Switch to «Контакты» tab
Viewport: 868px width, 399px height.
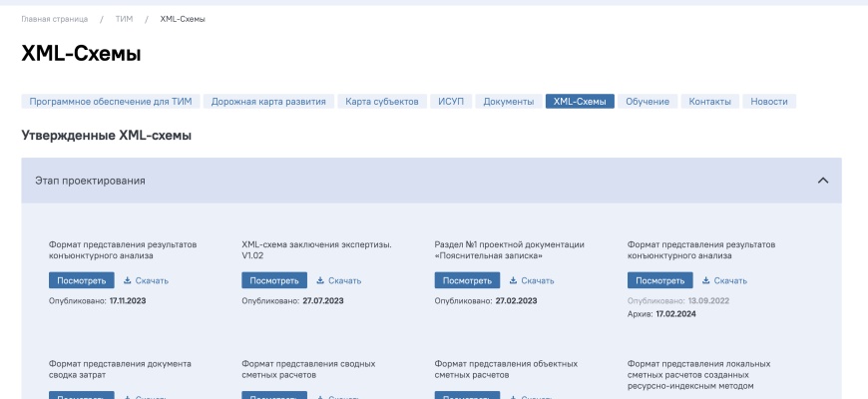click(x=710, y=102)
